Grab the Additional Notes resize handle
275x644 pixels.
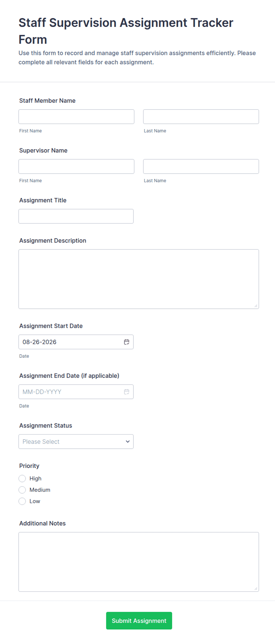tap(256, 588)
